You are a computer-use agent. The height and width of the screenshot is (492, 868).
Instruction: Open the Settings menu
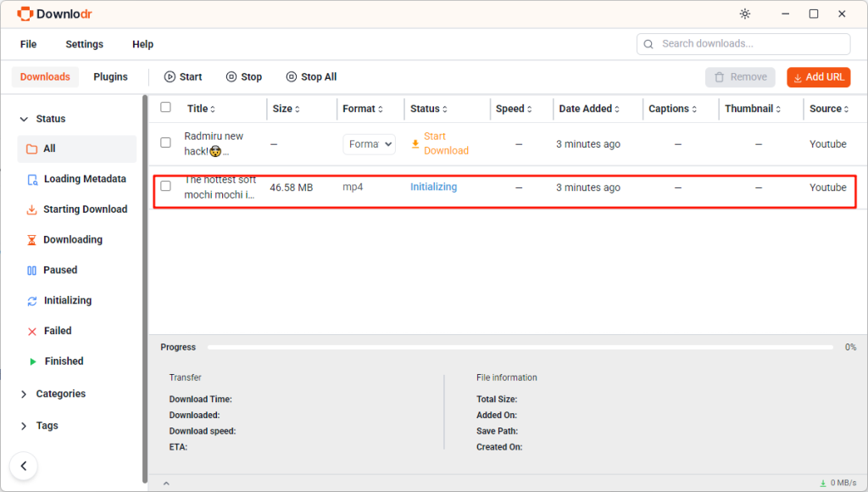(x=84, y=44)
